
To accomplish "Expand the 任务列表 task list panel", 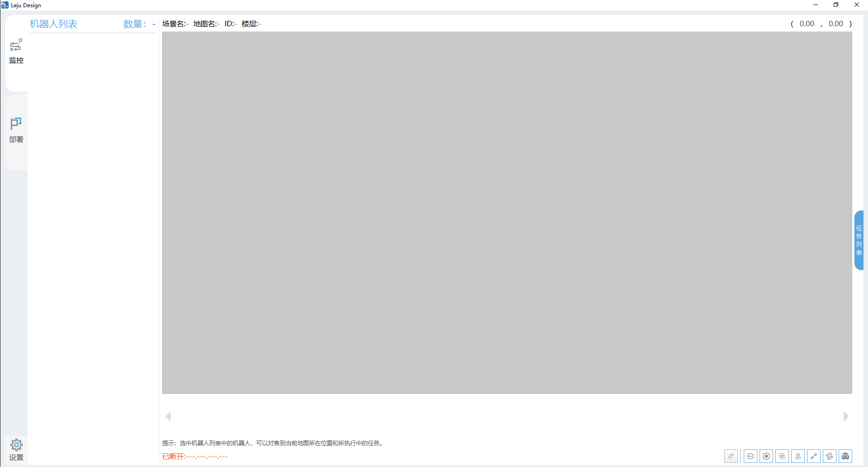I will (x=859, y=240).
